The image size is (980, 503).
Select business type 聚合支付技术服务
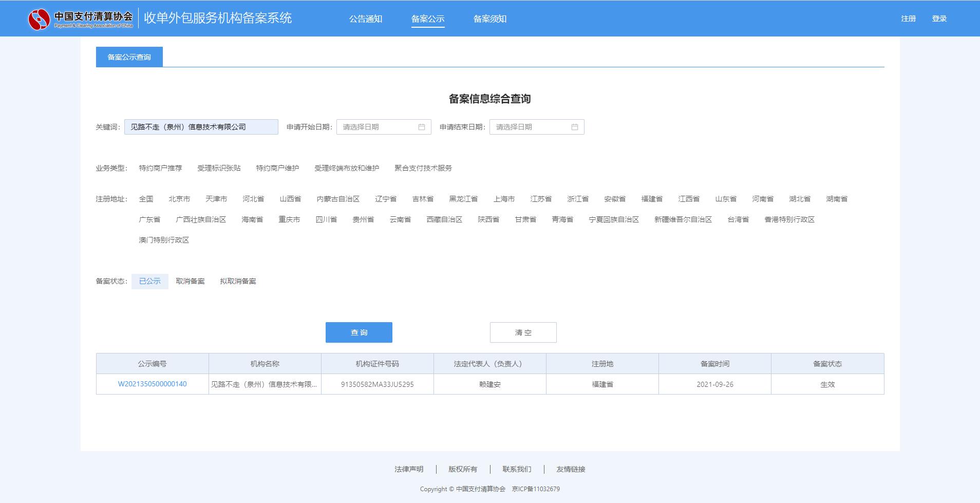click(x=423, y=168)
